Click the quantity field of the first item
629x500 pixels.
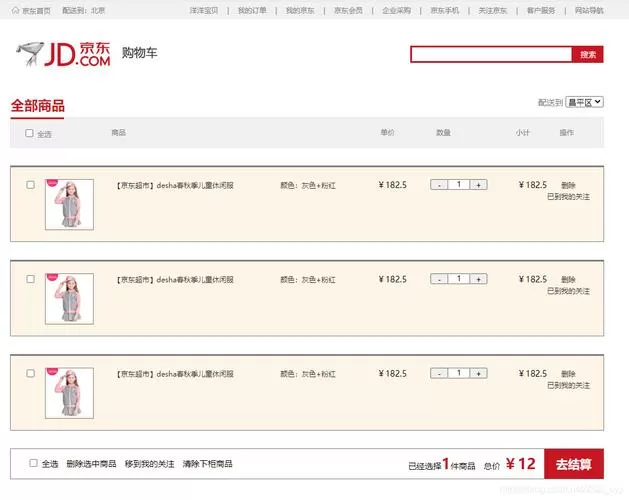coord(459,185)
